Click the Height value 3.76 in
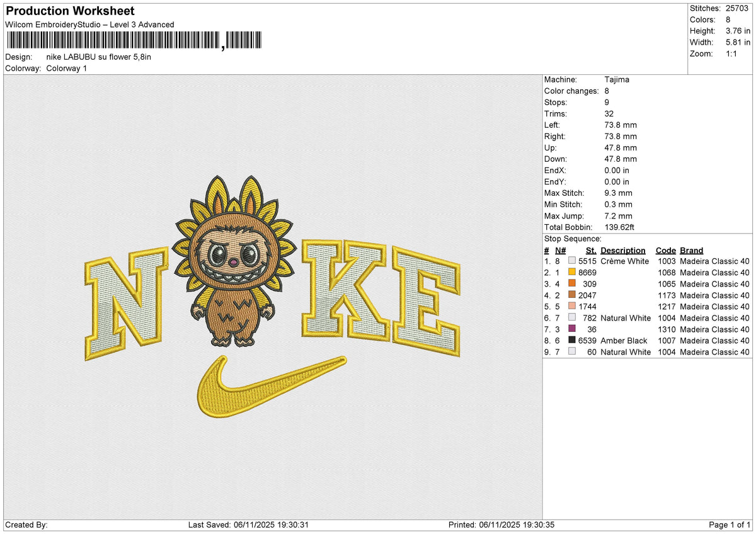This screenshot has height=534, width=756. (x=739, y=31)
